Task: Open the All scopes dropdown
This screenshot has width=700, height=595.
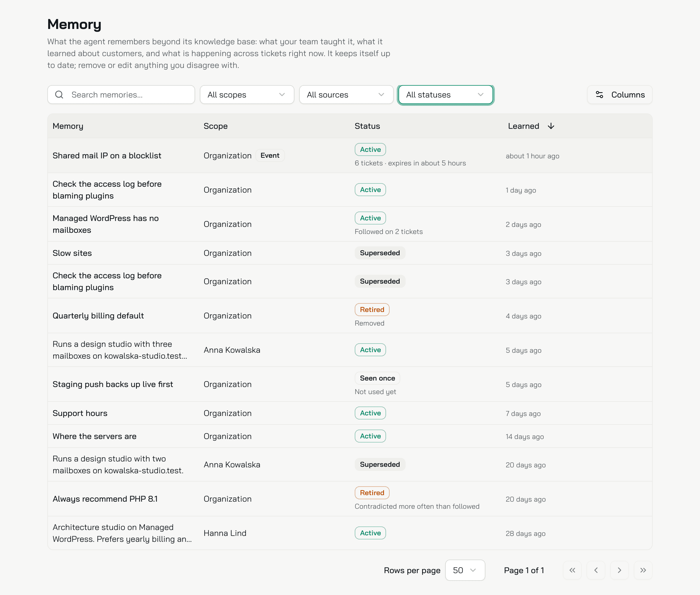Action: pos(247,95)
